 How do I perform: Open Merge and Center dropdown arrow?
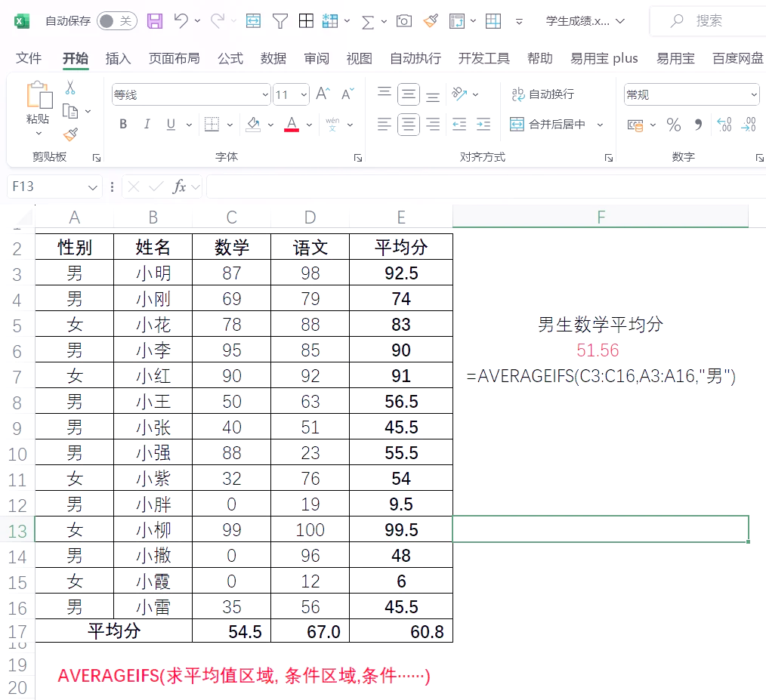click(600, 125)
